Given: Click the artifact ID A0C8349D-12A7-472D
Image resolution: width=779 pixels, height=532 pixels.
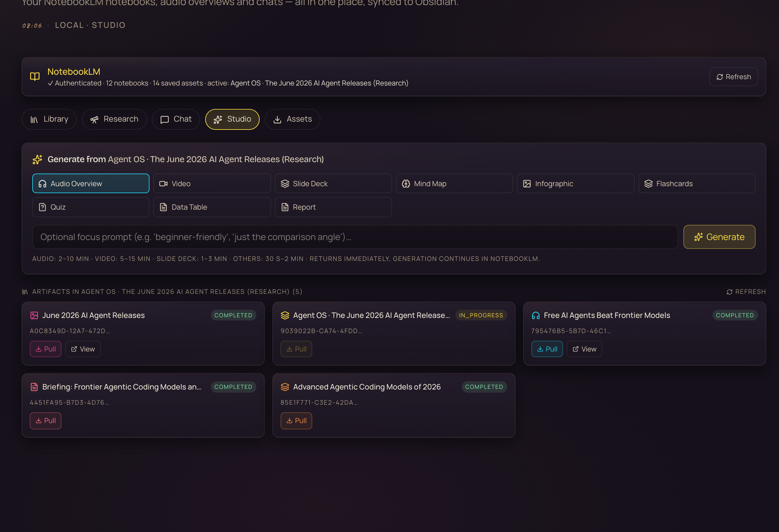Looking at the screenshot, I should click(x=70, y=331).
